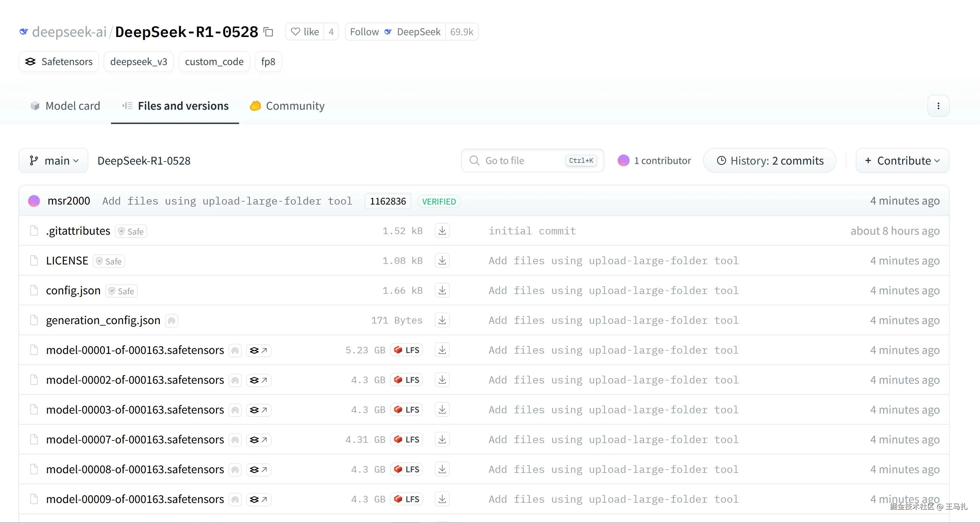Click the Safe badge next to LICENSE

tap(109, 261)
